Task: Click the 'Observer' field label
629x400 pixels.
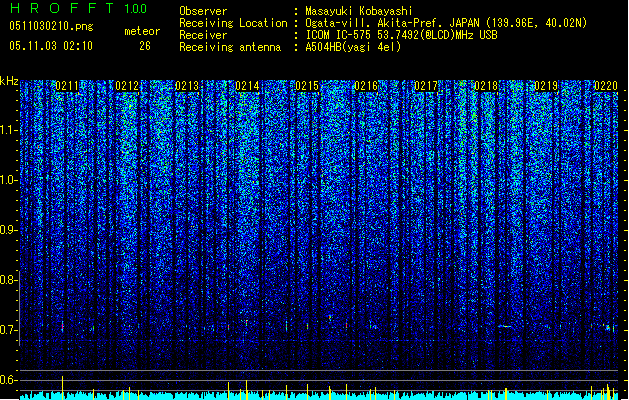Action: (x=203, y=11)
